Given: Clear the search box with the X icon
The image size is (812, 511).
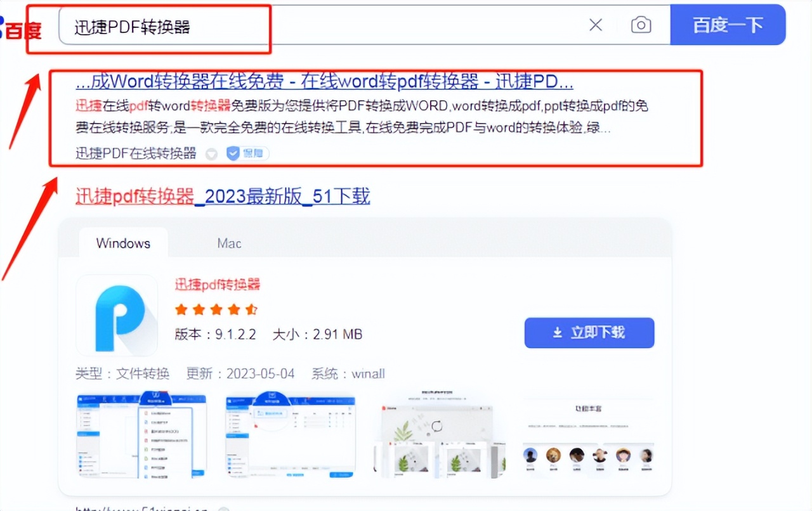Looking at the screenshot, I should pos(596,25).
